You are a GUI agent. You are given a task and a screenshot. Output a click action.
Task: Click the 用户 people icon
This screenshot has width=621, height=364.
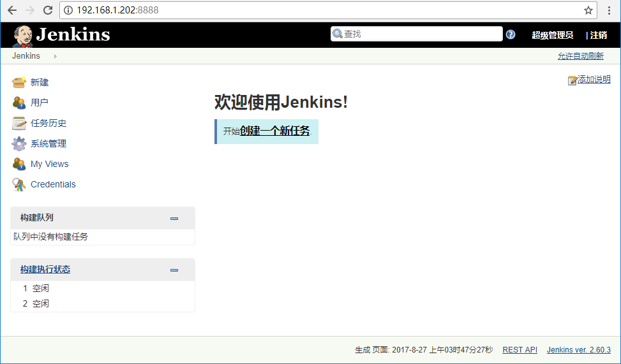pos(19,103)
